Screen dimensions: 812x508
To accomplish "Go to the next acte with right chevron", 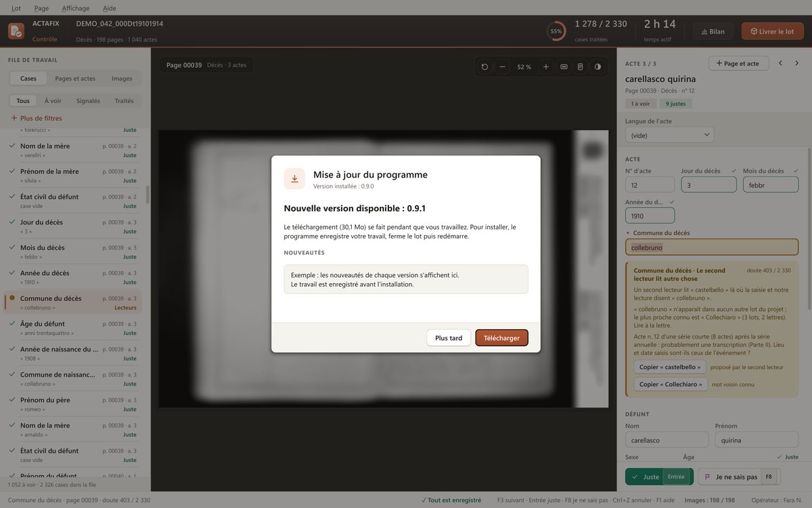I will [798, 63].
